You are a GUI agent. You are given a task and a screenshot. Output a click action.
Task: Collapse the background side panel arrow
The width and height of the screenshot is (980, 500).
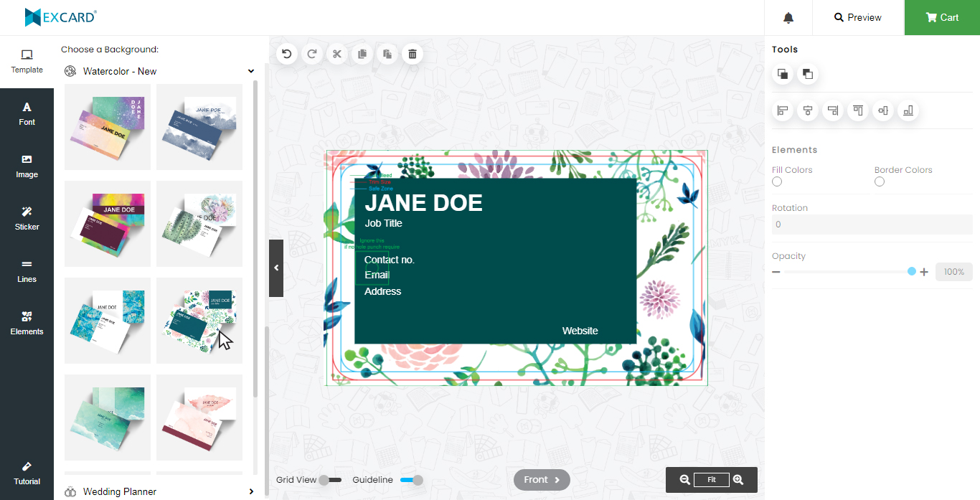click(x=276, y=268)
